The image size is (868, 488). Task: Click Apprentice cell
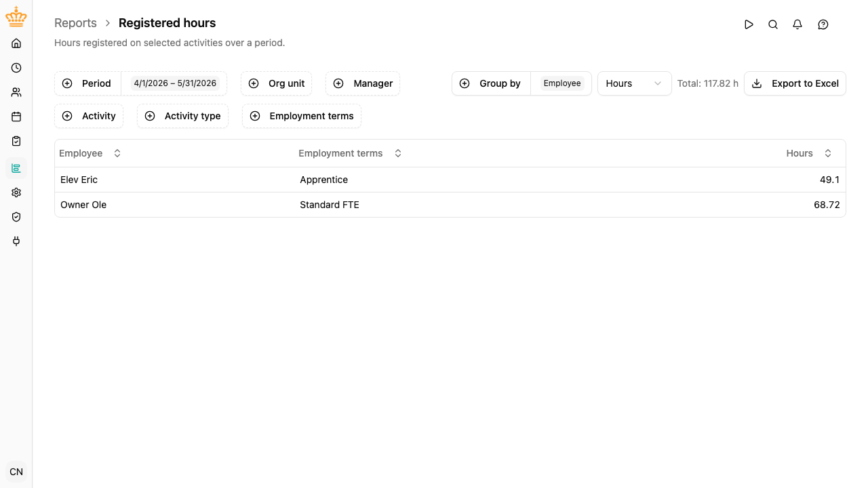click(x=324, y=180)
